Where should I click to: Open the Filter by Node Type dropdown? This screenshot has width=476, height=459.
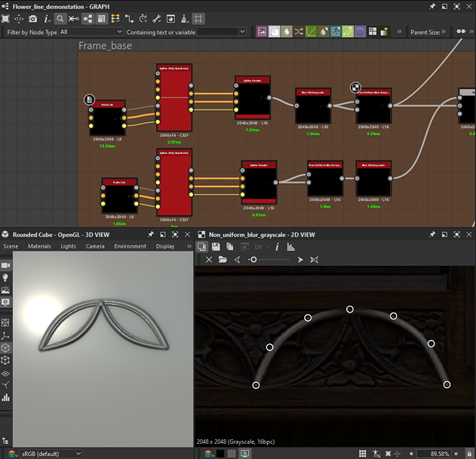pos(91,32)
